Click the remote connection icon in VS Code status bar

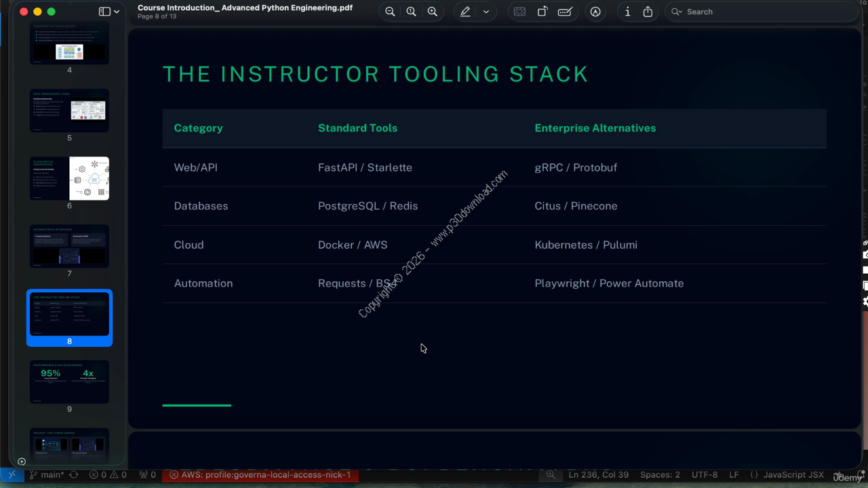click(12, 475)
